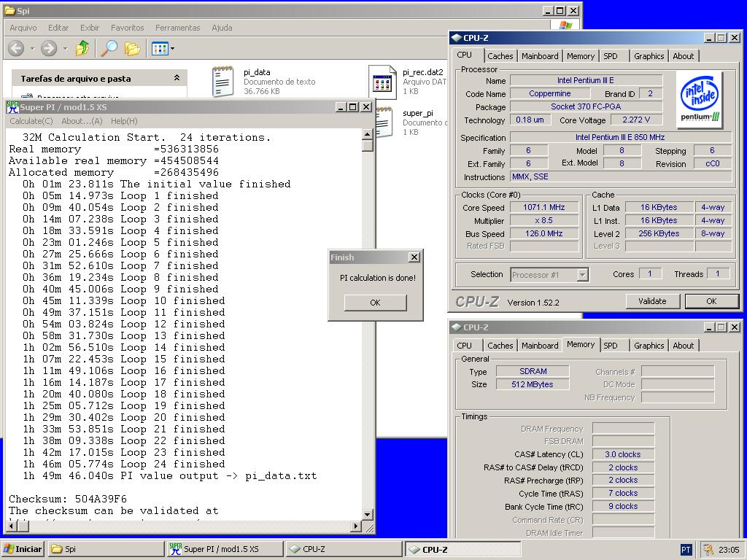This screenshot has width=747, height=560.
Task: Click the taskbar clock showing 23:05
Action: 729,550
